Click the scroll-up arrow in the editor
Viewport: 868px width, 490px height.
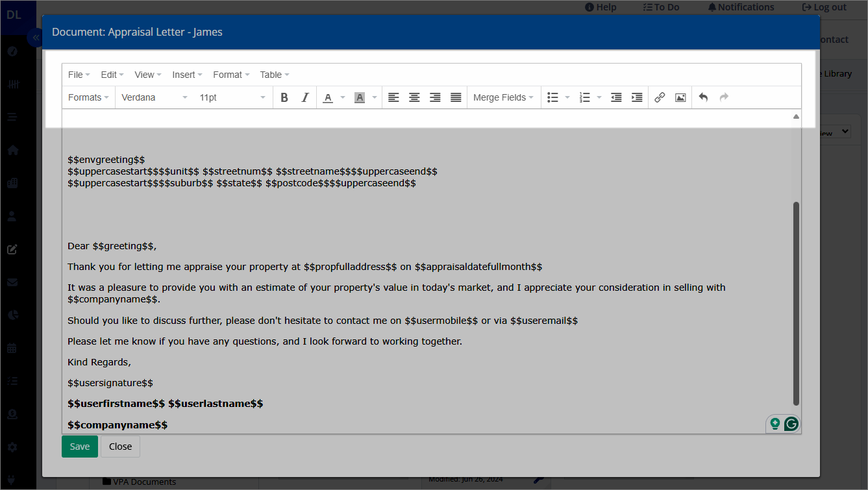coord(796,117)
